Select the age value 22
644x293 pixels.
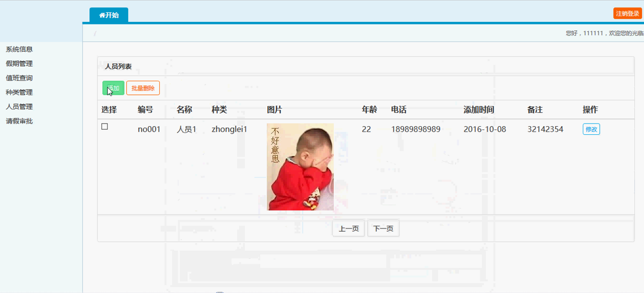[366, 129]
